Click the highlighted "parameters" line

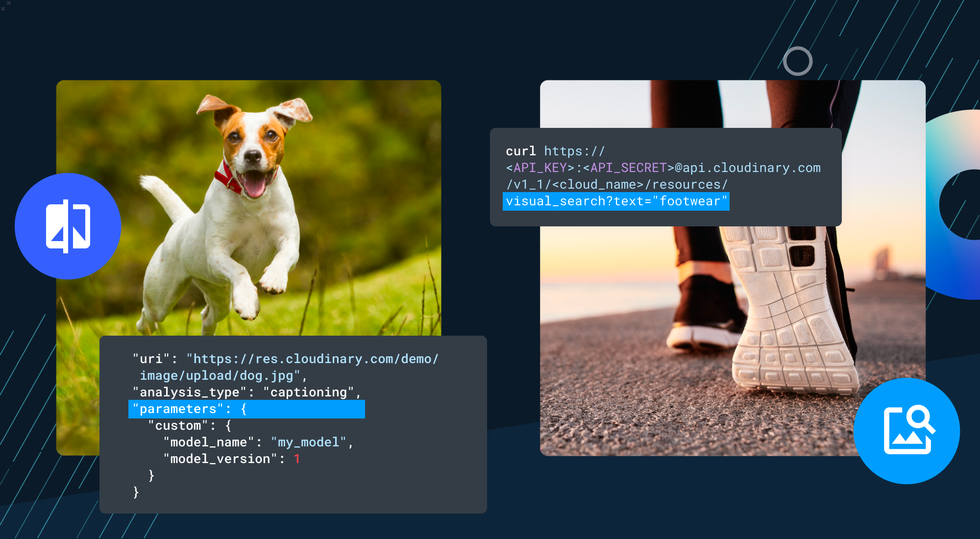coord(246,409)
